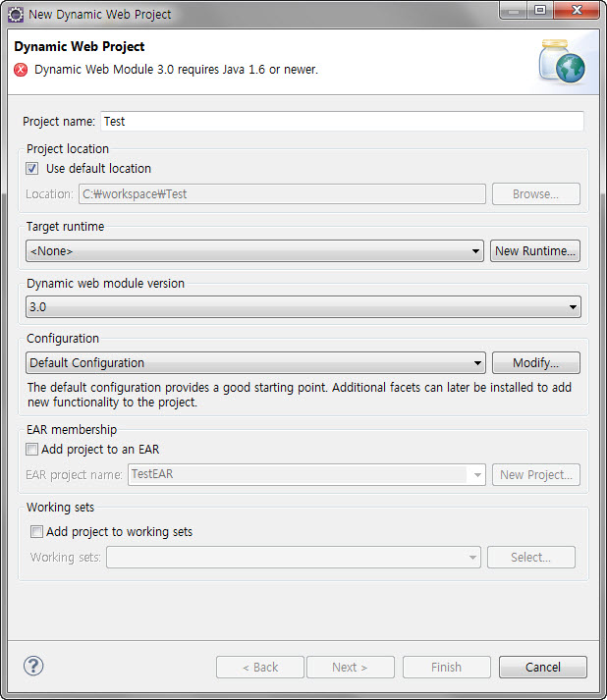
Task: Click the web project jar globe image
Action: 562,62
